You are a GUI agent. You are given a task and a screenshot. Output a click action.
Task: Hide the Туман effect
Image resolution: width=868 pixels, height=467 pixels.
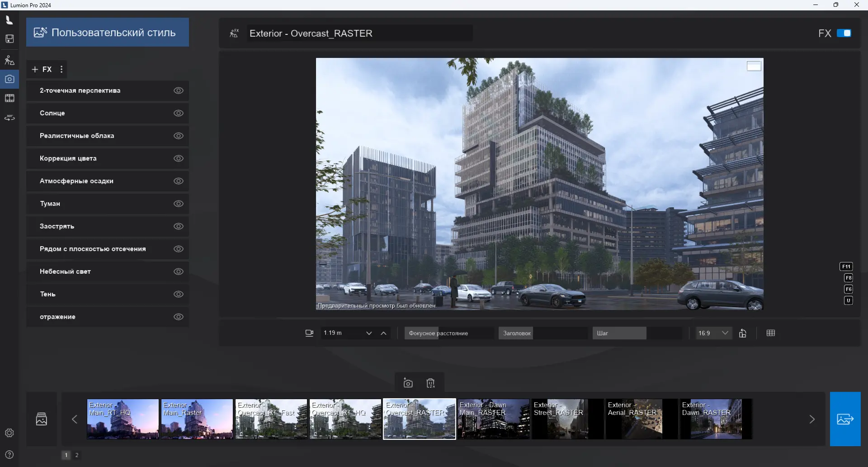pos(179,204)
